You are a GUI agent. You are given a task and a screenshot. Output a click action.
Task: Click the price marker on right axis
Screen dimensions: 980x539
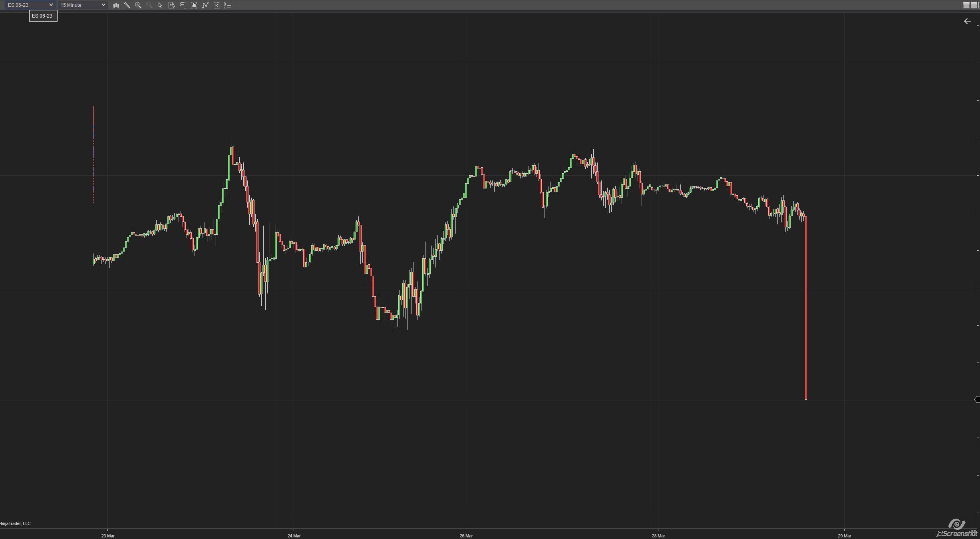click(x=977, y=399)
